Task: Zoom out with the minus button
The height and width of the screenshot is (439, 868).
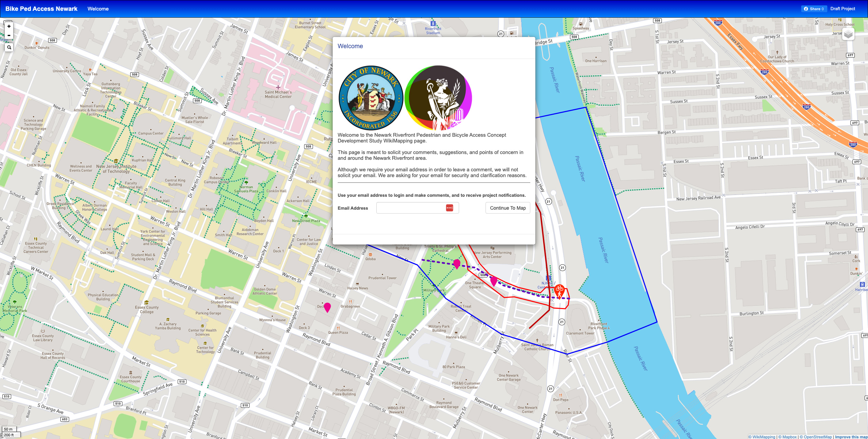Action: click(9, 35)
